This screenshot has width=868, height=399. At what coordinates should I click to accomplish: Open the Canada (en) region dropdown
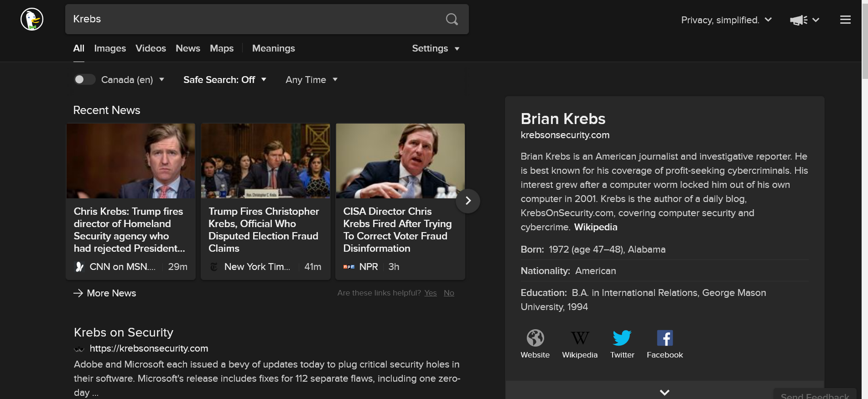click(133, 80)
